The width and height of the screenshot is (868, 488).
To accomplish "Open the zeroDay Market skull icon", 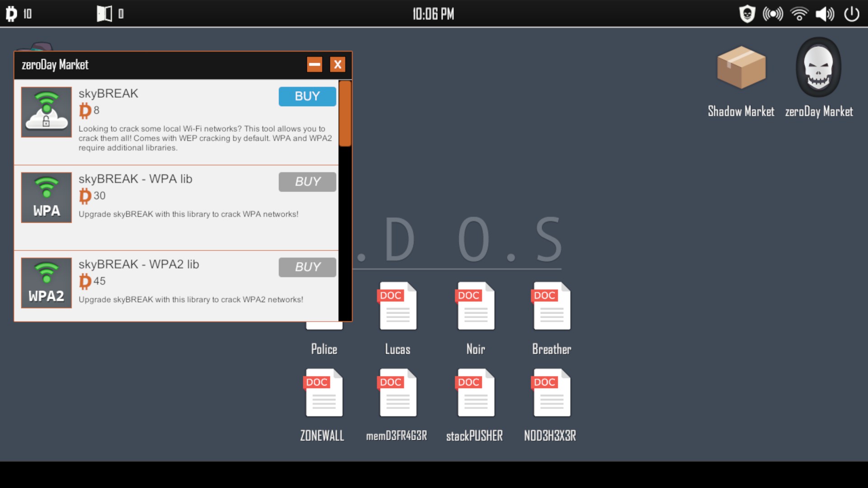I will click(x=818, y=68).
